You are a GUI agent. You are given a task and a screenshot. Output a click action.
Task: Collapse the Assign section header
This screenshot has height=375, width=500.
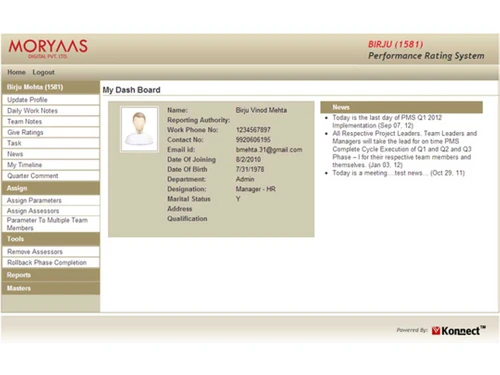51,188
